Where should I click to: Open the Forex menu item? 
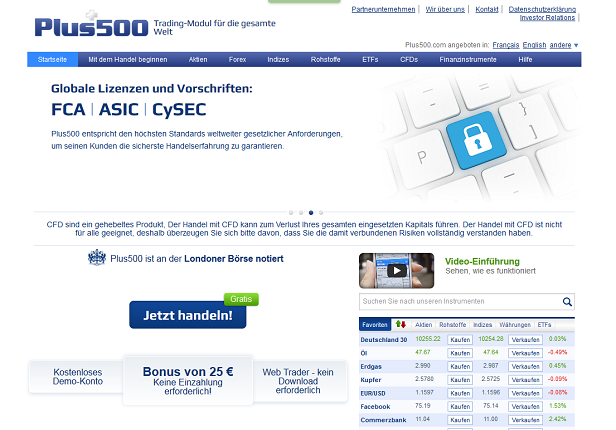point(237,60)
